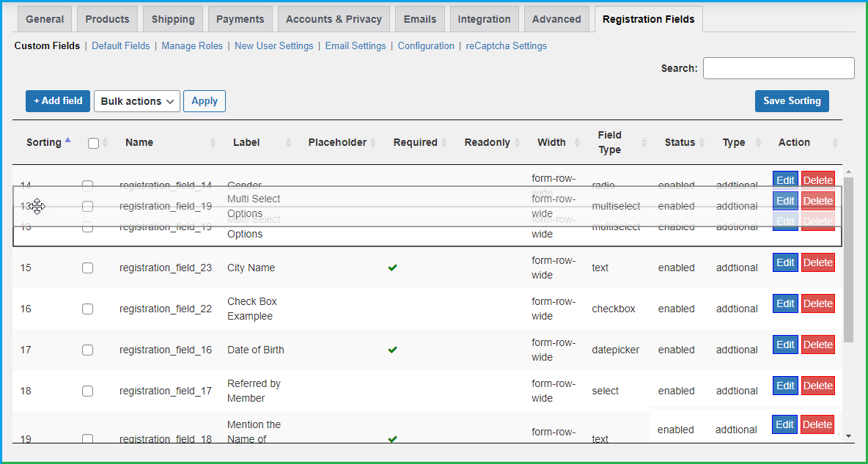
Task: Sort table by Sorting column arrow
Action: 68,140
